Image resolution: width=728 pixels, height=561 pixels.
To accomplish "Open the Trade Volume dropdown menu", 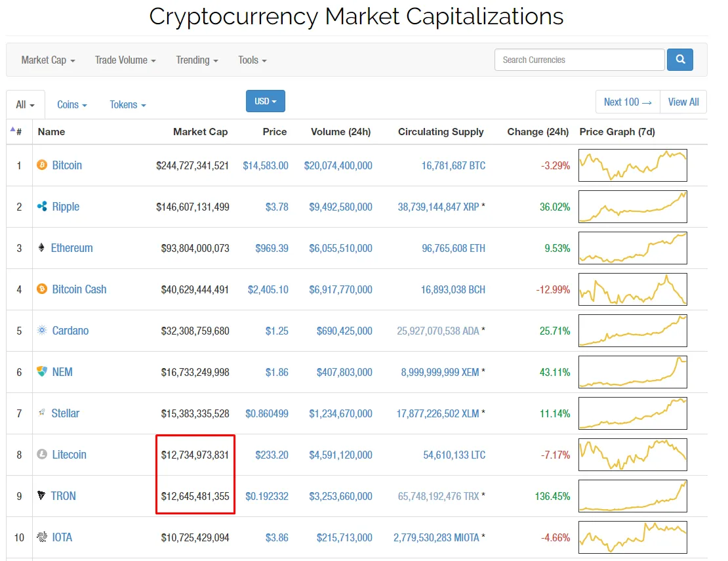I will [x=125, y=60].
